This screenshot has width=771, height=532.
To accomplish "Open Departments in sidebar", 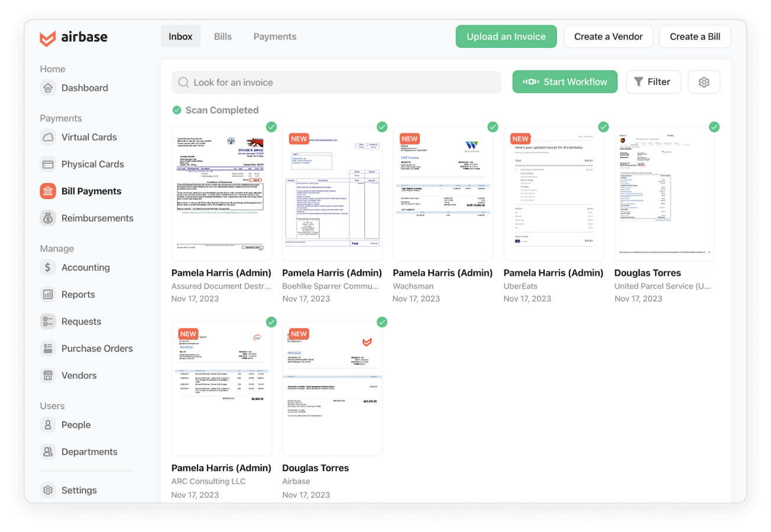I will (x=89, y=452).
